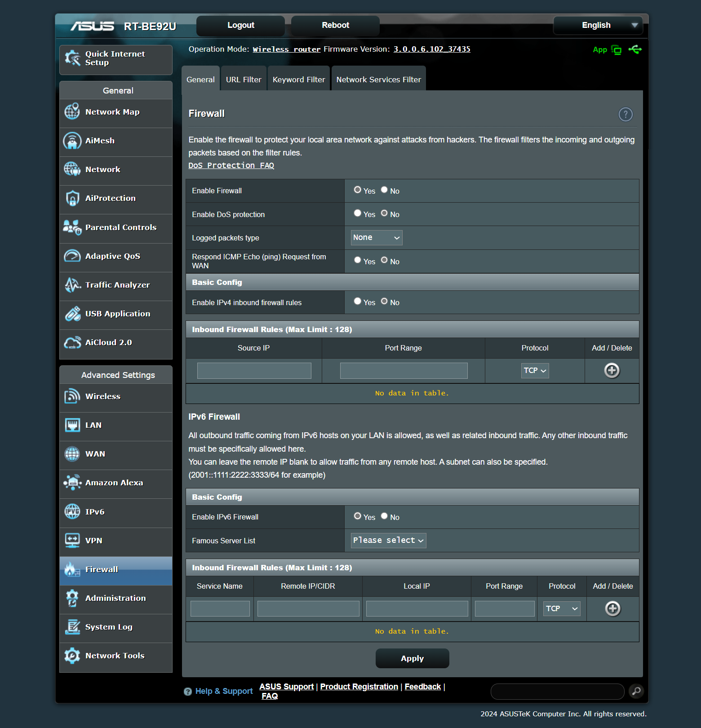
Task: Switch to the Network Services Filter tab
Action: coord(379,79)
